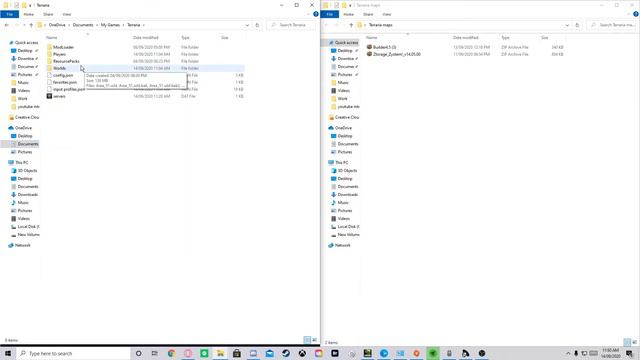640x360 pixels.
Task: Open recent locations dropdown in Terraria window
Action: (x=24, y=25)
